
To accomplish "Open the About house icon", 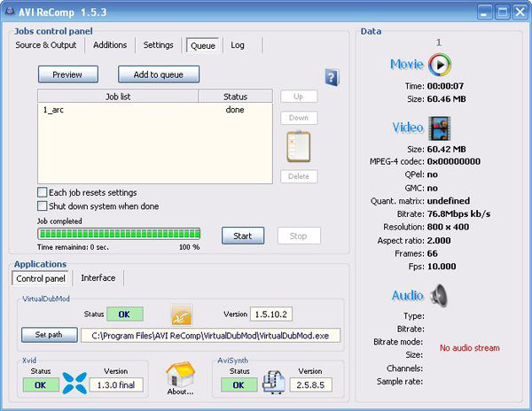I will pyautogui.click(x=180, y=376).
